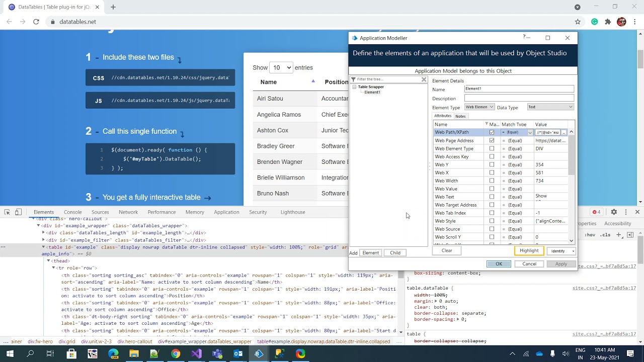The image size is (644, 362).
Task: Open the Identify button dropdown arrow
Action: (573, 251)
